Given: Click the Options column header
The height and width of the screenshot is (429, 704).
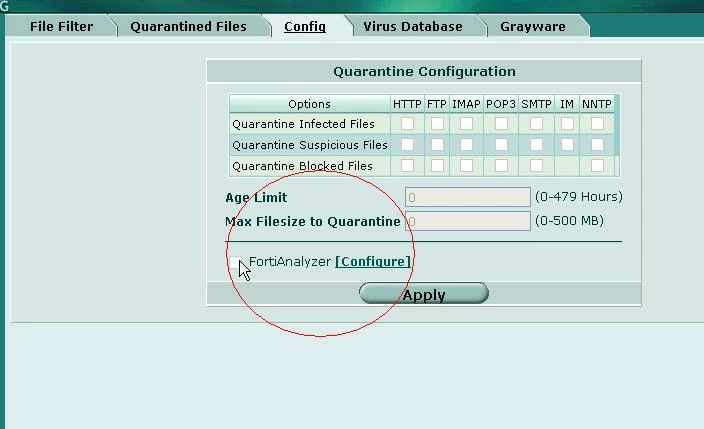Looking at the screenshot, I should (309, 104).
